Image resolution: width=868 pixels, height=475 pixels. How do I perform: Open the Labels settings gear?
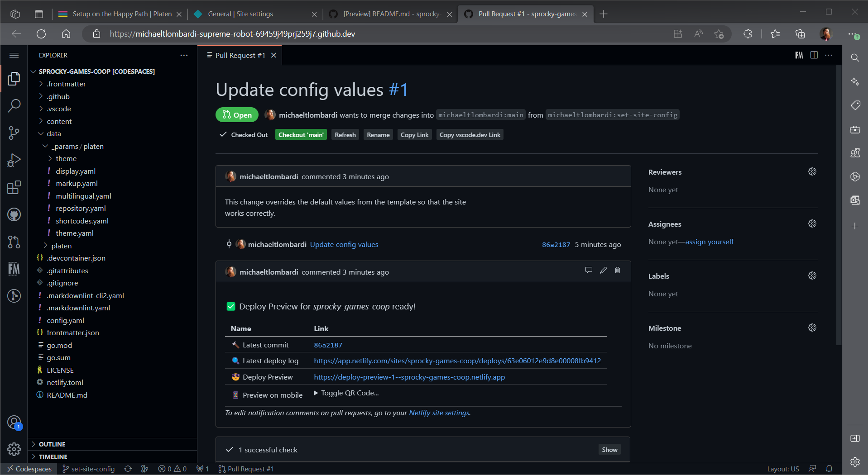(812, 276)
